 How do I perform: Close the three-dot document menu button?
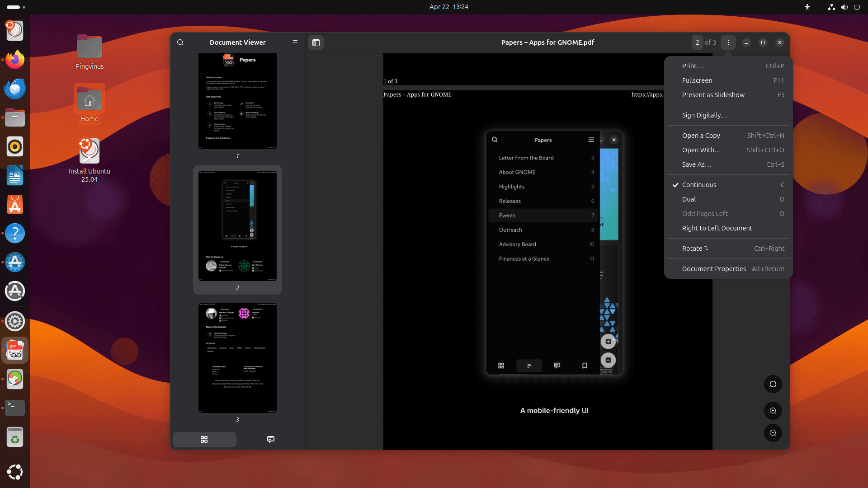pos(728,42)
